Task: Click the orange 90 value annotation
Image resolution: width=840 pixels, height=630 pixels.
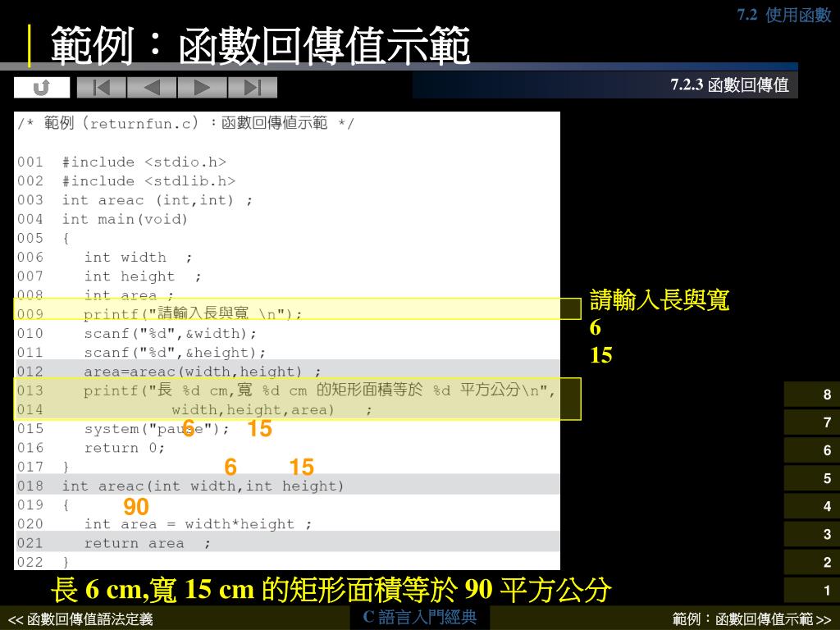Action: [x=136, y=507]
